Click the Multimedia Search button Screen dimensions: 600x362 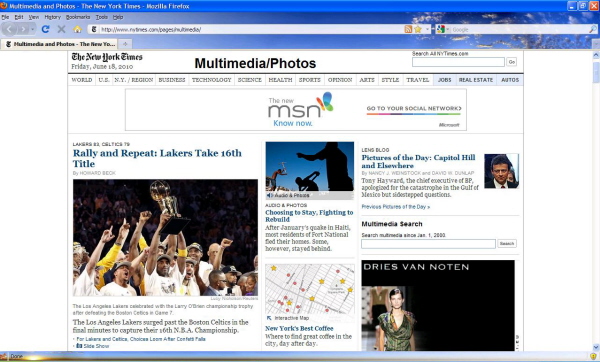pos(507,244)
